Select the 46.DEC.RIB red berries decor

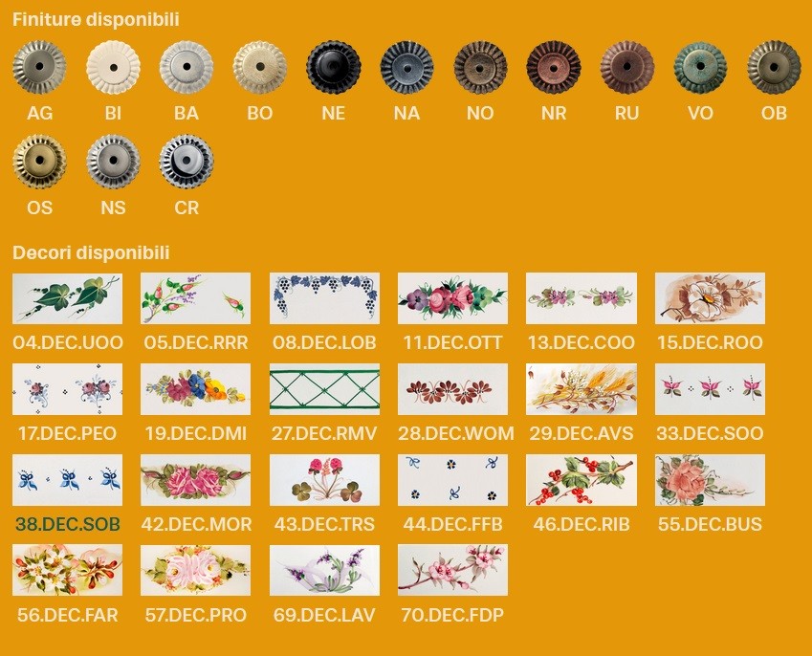tap(582, 480)
